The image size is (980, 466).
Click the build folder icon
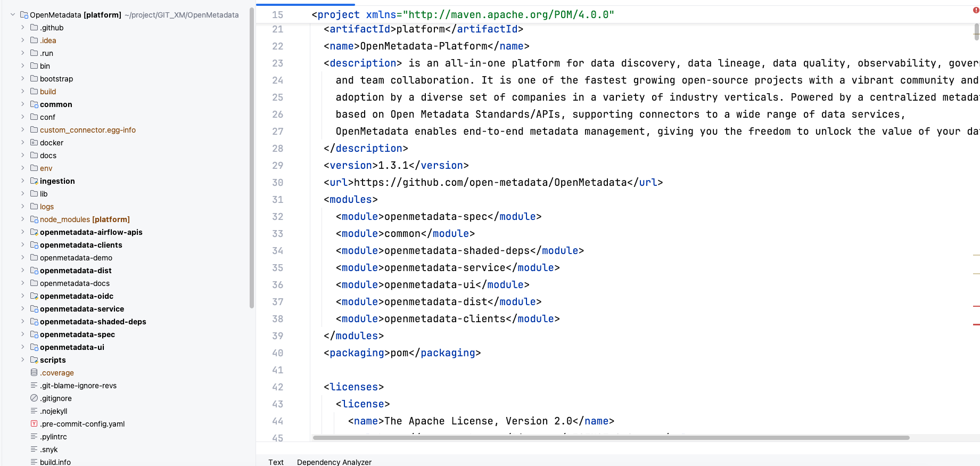[x=34, y=92]
